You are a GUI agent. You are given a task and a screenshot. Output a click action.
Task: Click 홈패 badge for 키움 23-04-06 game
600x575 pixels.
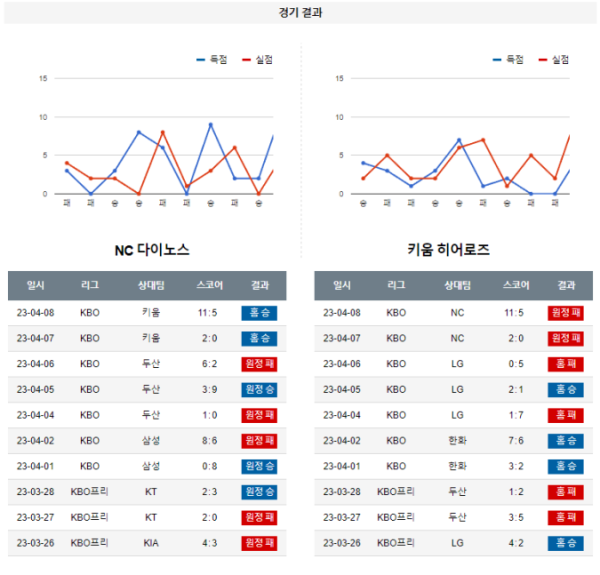tap(566, 364)
